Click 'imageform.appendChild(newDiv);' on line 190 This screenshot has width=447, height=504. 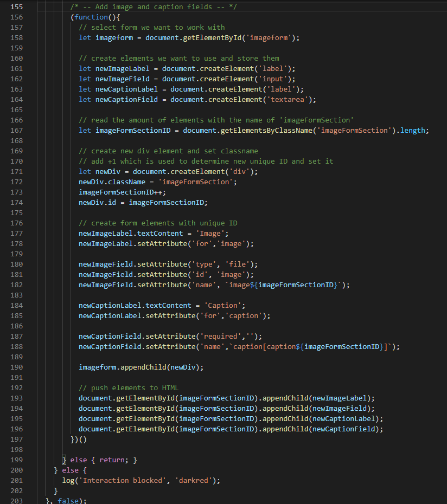141,367
